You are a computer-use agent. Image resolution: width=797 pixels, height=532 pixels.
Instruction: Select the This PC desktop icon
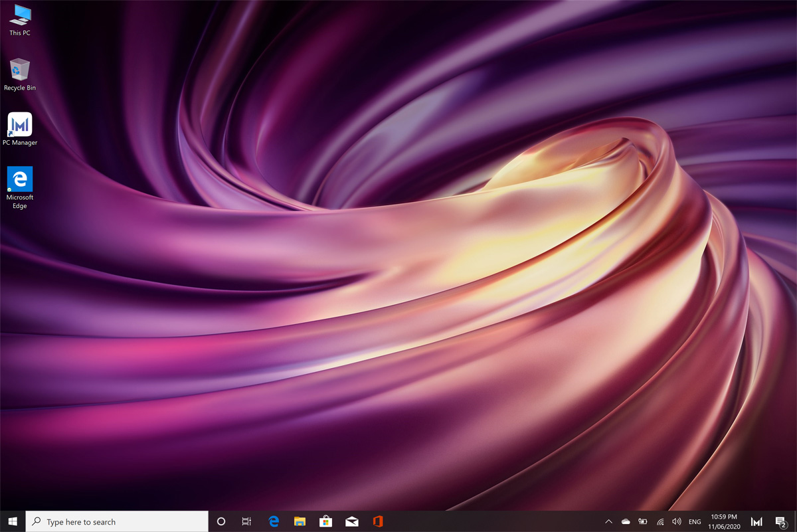click(20, 20)
